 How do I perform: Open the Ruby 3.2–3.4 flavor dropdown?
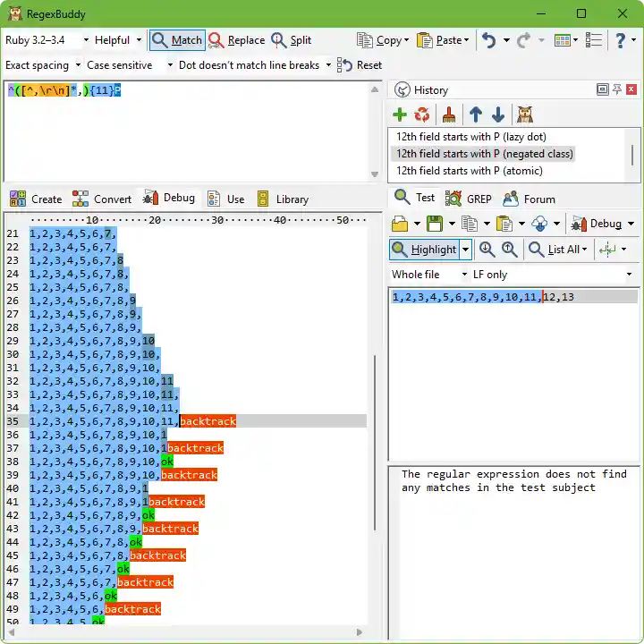tap(47, 40)
